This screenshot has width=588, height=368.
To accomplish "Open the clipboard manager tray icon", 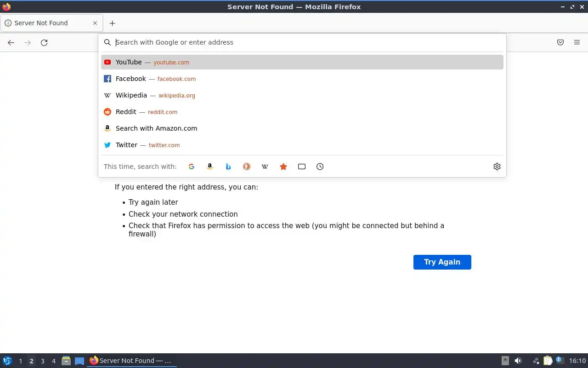I will pos(548,361).
